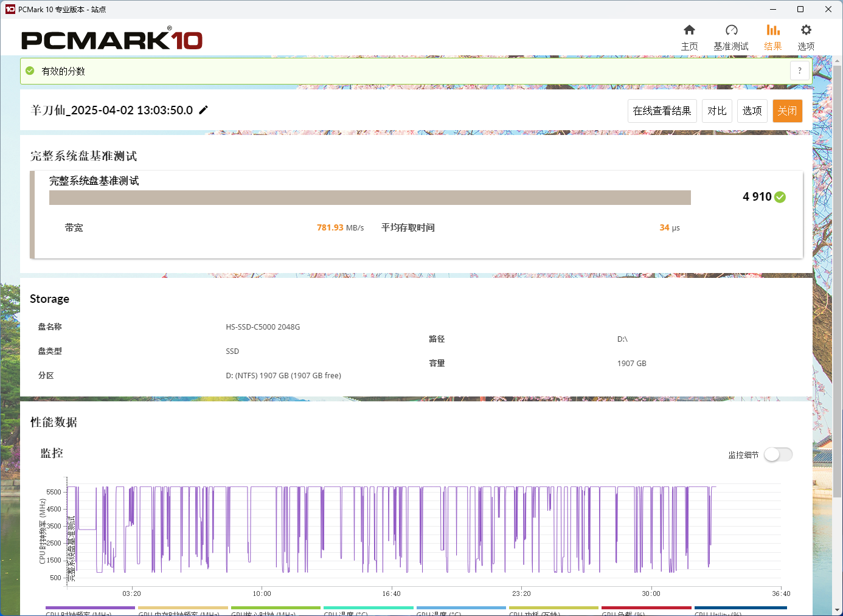Click the red GPU load legend bar
Screen dimensions: 843x616
pos(647,607)
